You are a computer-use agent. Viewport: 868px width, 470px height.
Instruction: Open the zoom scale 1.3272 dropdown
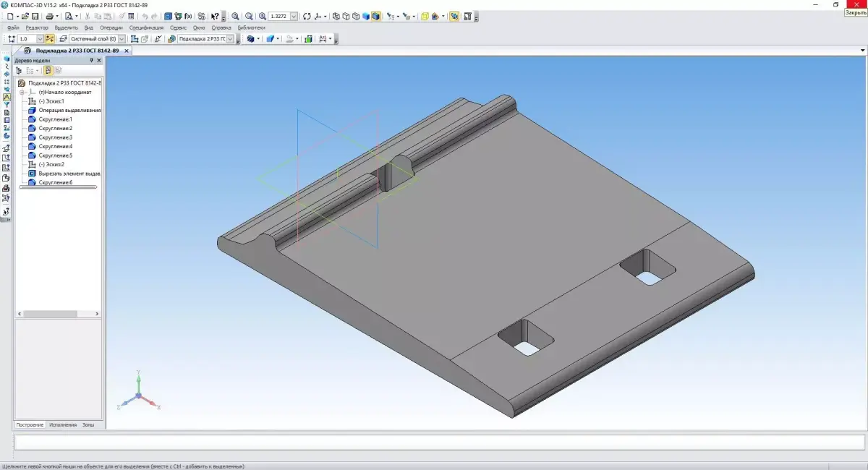pos(294,16)
